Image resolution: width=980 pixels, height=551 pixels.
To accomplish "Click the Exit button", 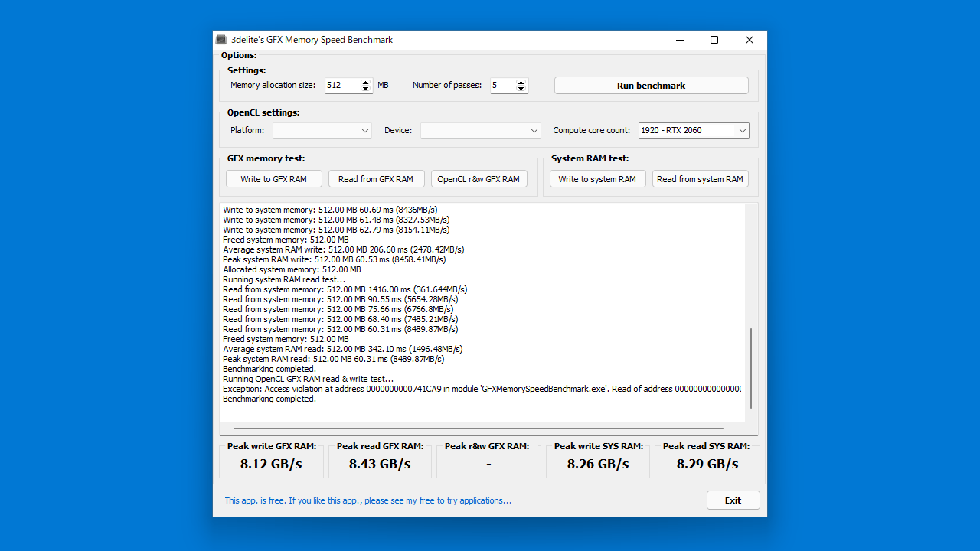I will (733, 500).
